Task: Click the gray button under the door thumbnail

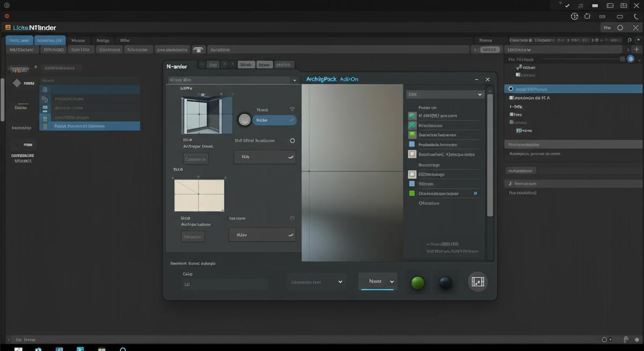Action: pyautogui.click(x=195, y=159)
